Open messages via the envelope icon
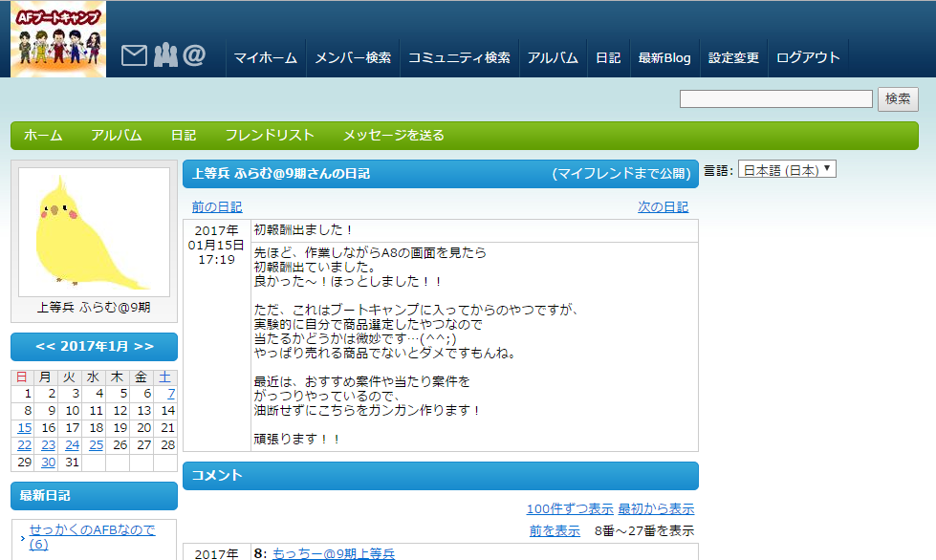The image size is (936, 560). 134,56
